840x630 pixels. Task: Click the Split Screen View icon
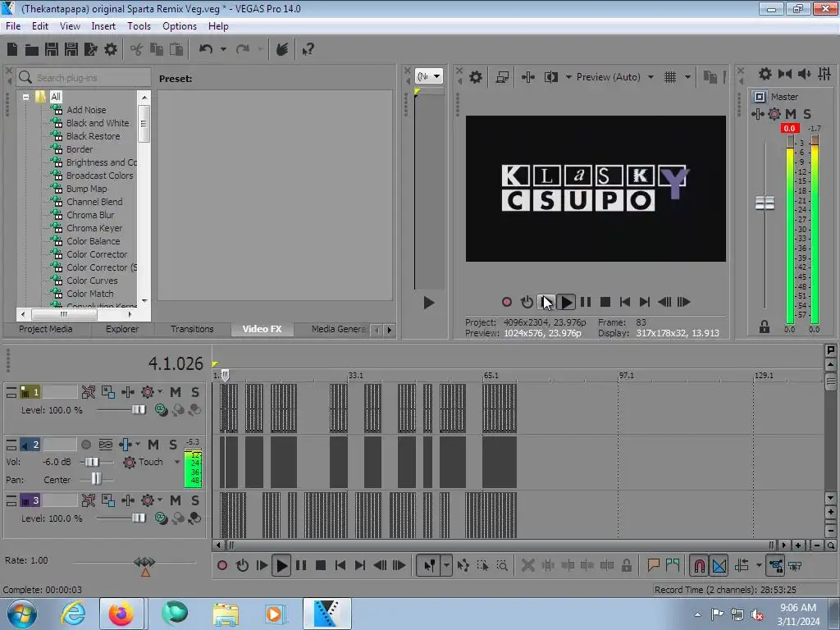[x=550, y=77]
